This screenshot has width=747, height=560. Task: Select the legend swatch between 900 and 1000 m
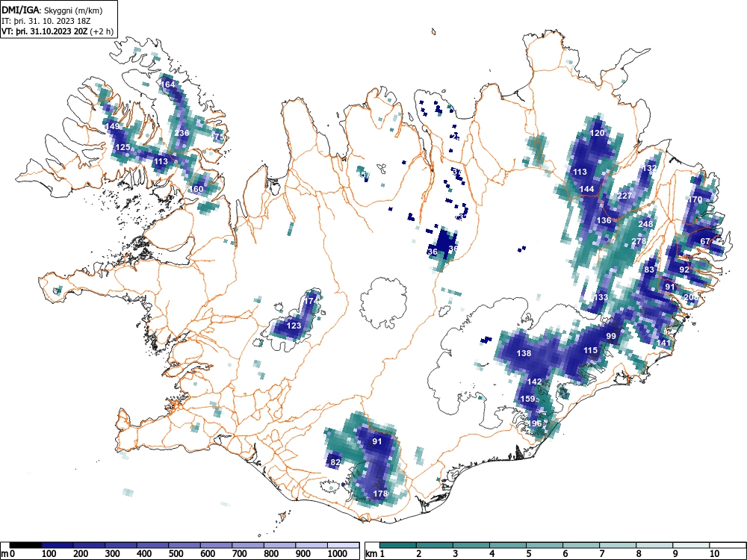(x=311, y=545)
